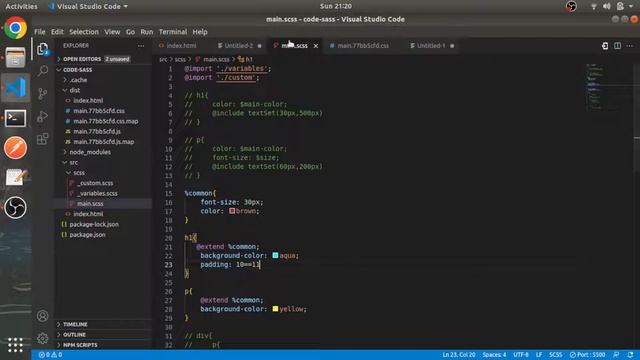This screenshot has height=360, width=640.
Task: Open Explorer more actions ellipsis
Action: pyautogui.click(x=141, y=46)
